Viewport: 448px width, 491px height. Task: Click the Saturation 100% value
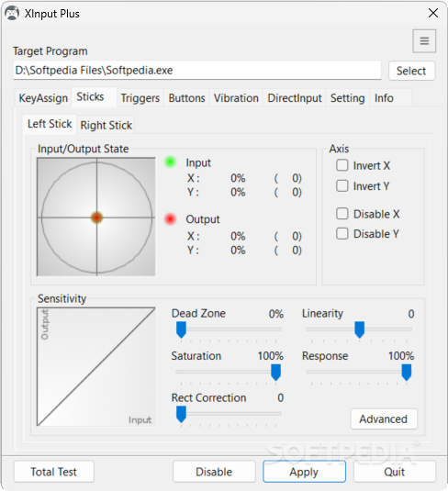coord(271,356)
